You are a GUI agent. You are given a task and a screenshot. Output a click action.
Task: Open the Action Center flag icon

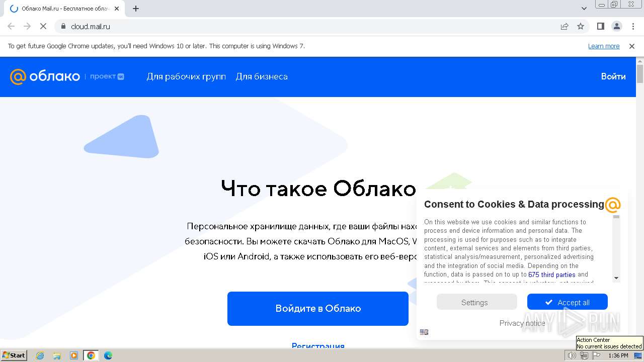tap(596, 355)
